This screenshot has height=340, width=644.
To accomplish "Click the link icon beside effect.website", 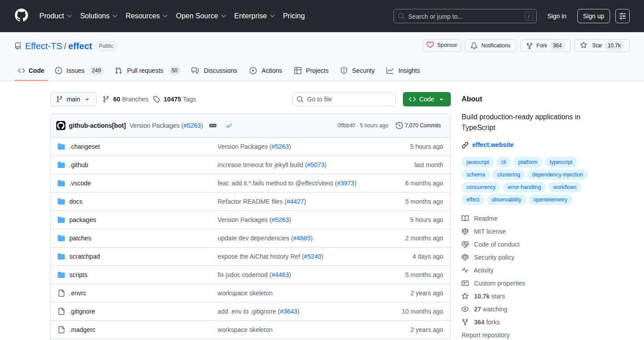I will (x=465, y=145).
